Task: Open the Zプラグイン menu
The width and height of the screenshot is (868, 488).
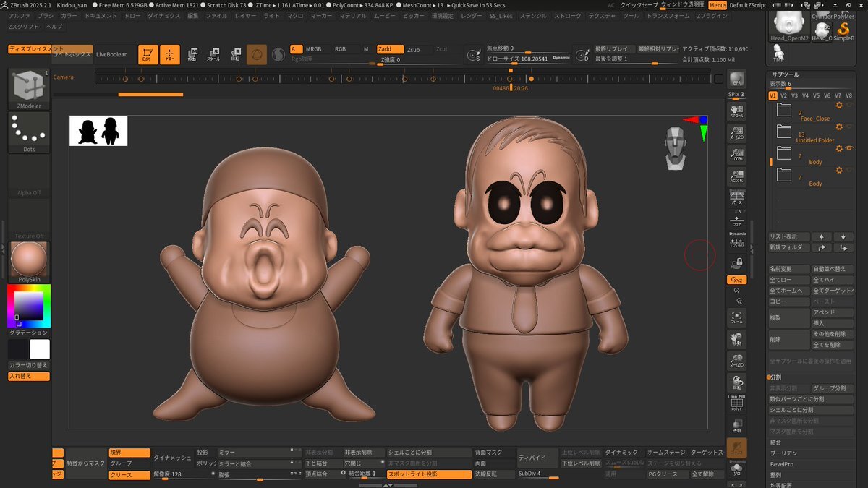Action: point(712,15)
